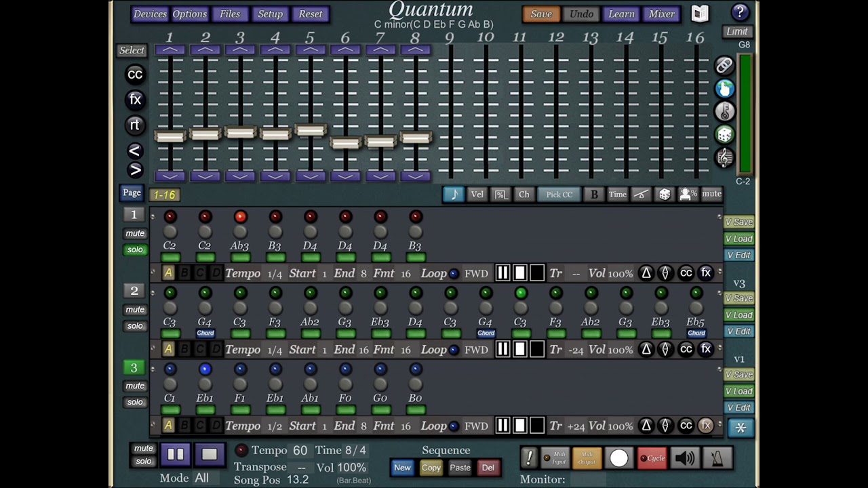Screen dimensions: 868x488
Task: Toggle the mute mode button in the mode toolbar
Action: pyautogui.click(x=711, y=194)
